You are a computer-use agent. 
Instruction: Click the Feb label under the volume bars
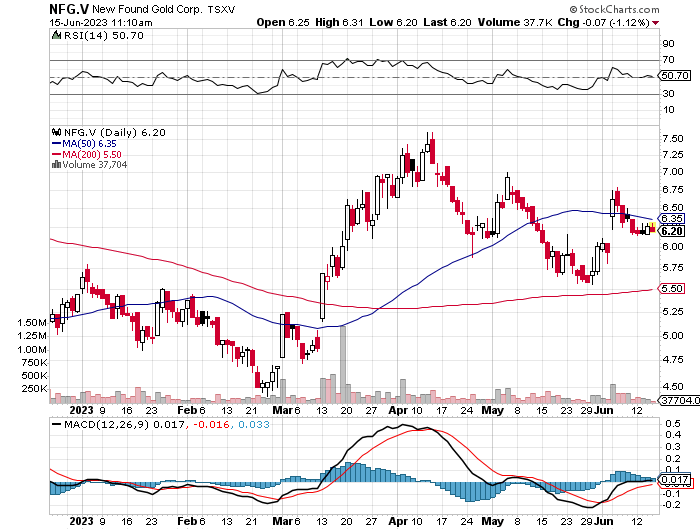(187, 410)
